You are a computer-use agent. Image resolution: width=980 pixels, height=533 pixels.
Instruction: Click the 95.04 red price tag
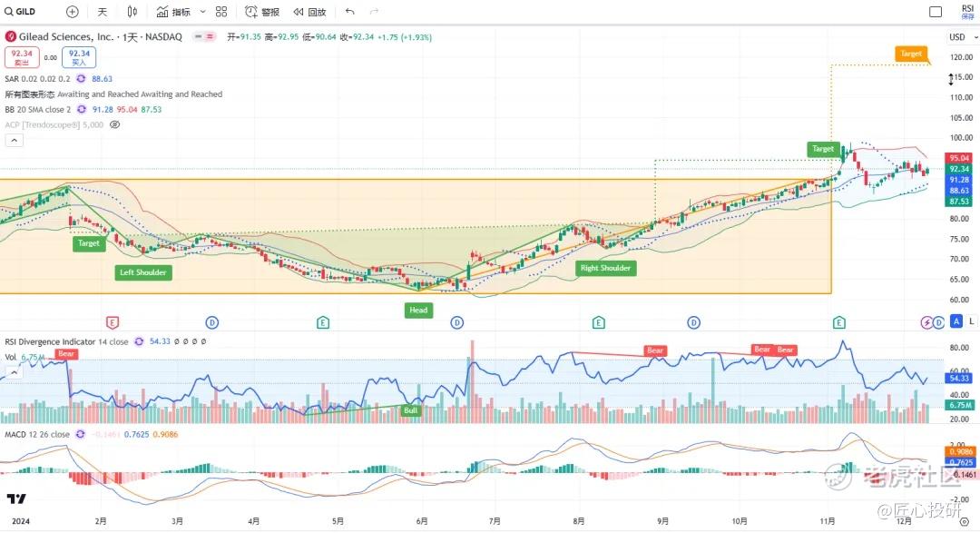[959, 158]
